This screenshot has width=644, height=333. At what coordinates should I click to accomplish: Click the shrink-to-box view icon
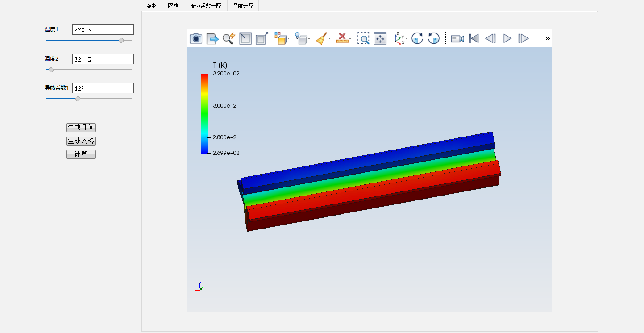245,38
